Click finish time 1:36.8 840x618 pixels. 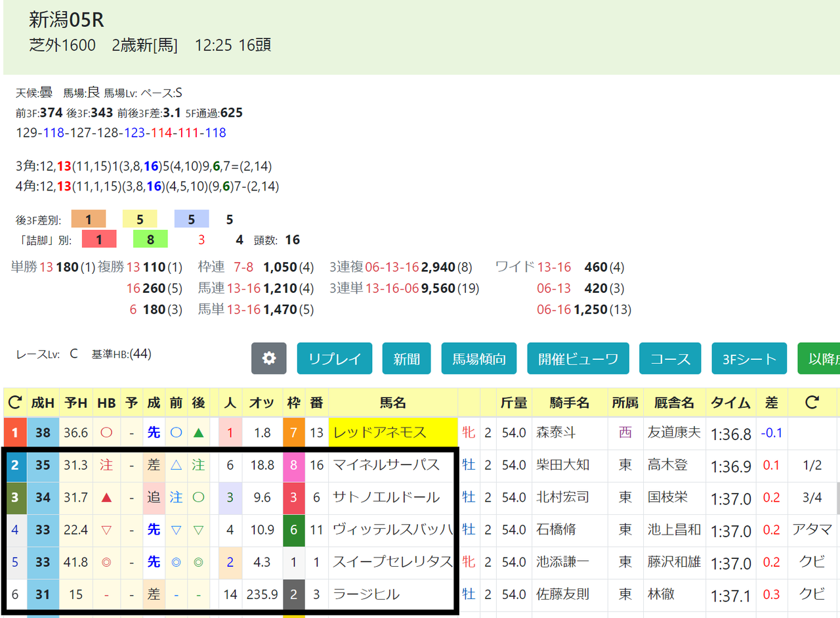[x=731, y=433]
